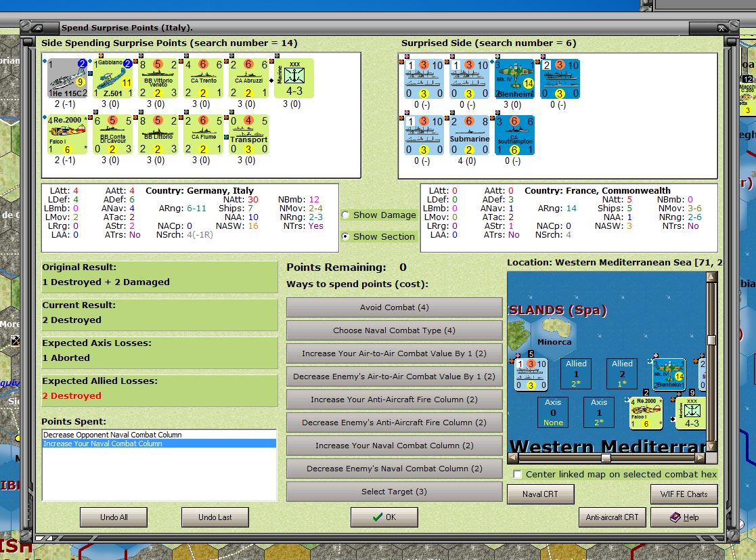The image size is (756, 560).
Task: Click the Blenheim counter on the linked map
Action: [669, 374]
